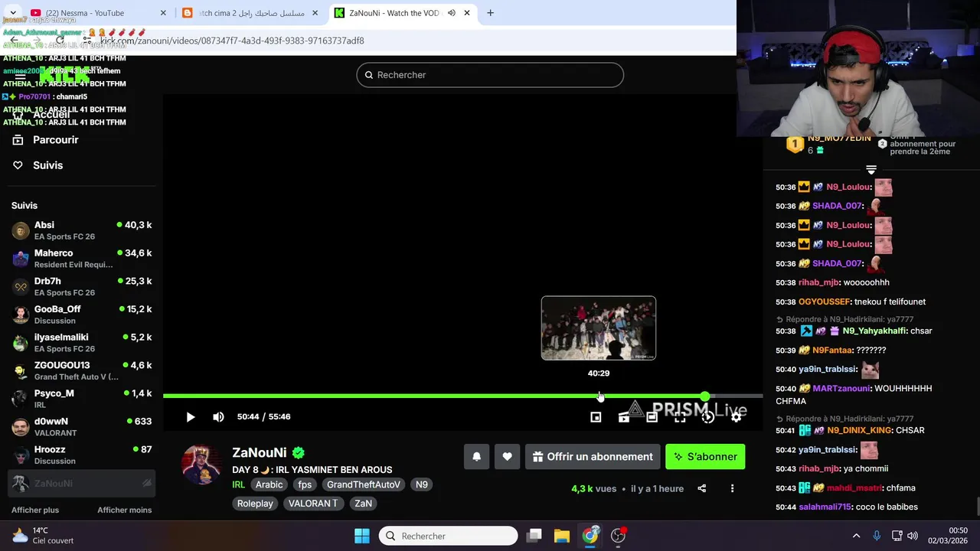Toggle theater mode in the player
The width and height of the screenshot is (980, 551).
click(x=652, y=417)
